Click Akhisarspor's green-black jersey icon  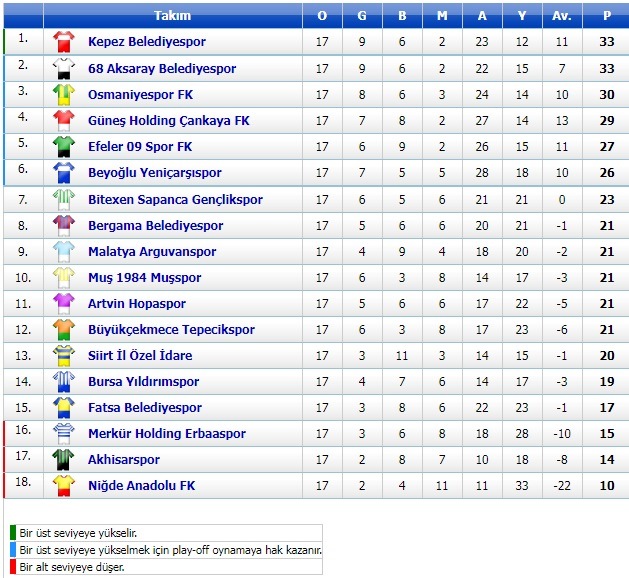pyautogui.click(x=64, y=460)
